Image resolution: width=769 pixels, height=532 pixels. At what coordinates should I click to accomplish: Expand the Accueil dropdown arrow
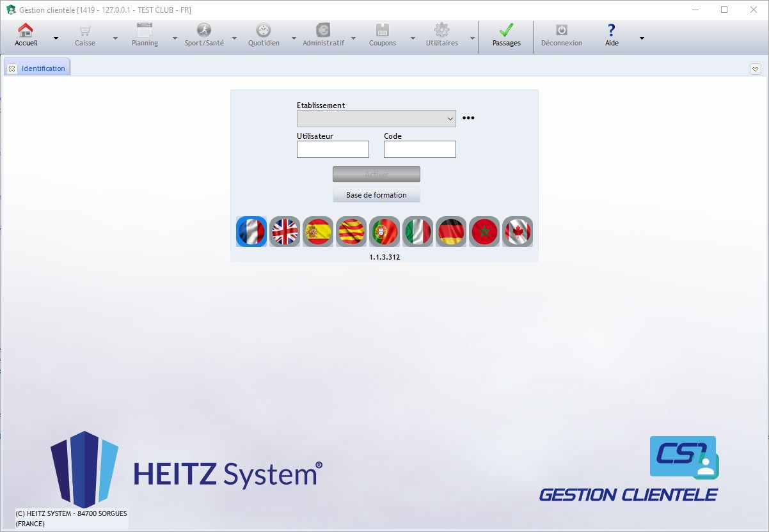(55, 38)
